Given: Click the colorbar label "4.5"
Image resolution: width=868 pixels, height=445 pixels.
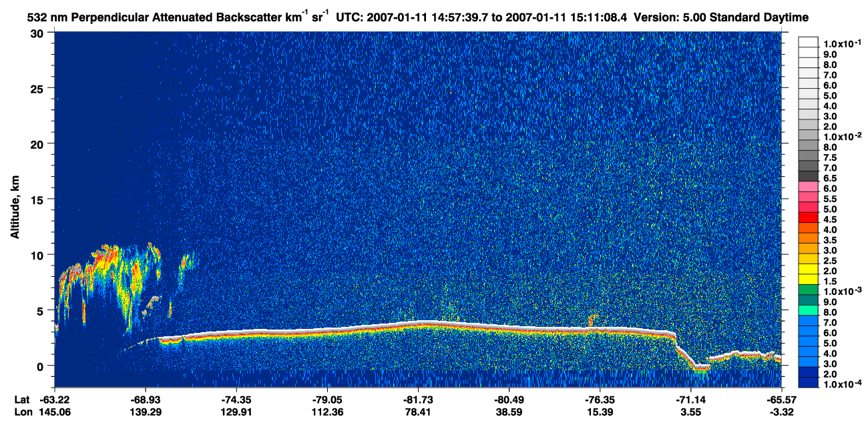Looking at the screenshot, I should pyautogui.click(x=831, y=219).
